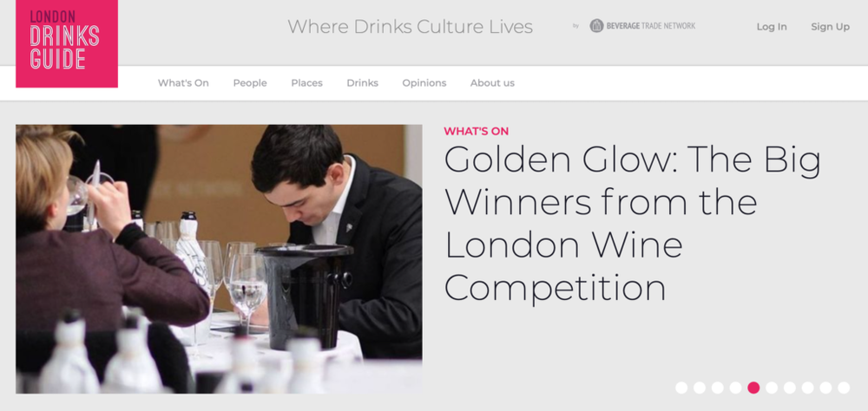The image size is (868, 411).
Task: Click the wine tasting article image
Action: pos(219,259)
